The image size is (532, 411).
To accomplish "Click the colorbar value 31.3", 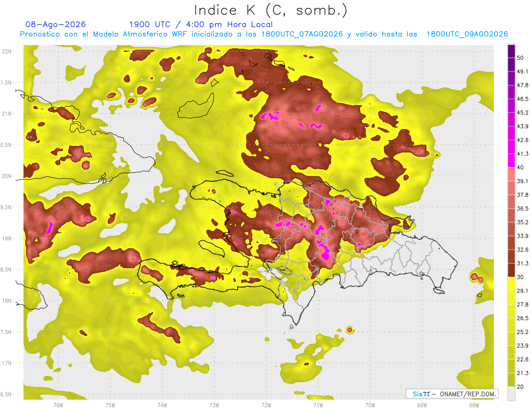I will (x=523, y=263).
